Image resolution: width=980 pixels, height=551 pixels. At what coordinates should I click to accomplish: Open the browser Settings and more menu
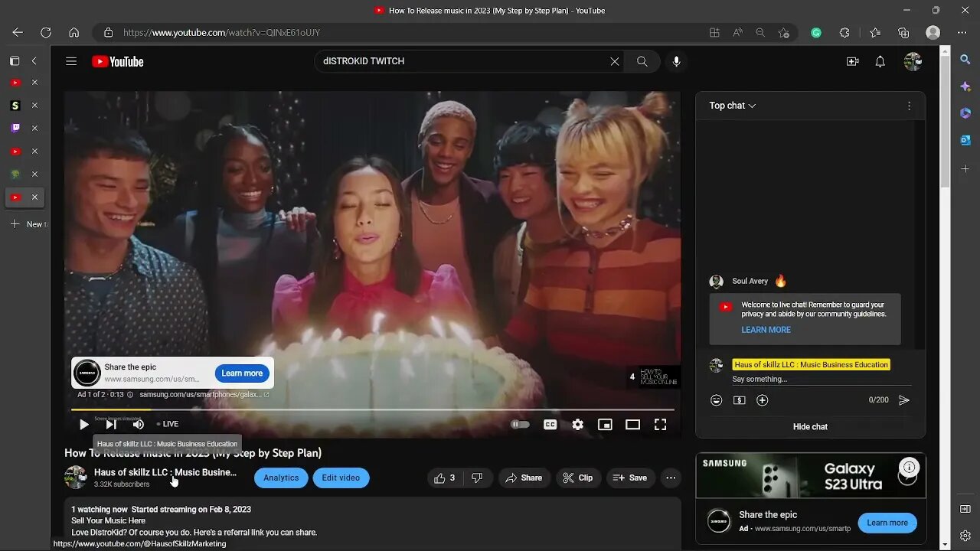(963, 33)
